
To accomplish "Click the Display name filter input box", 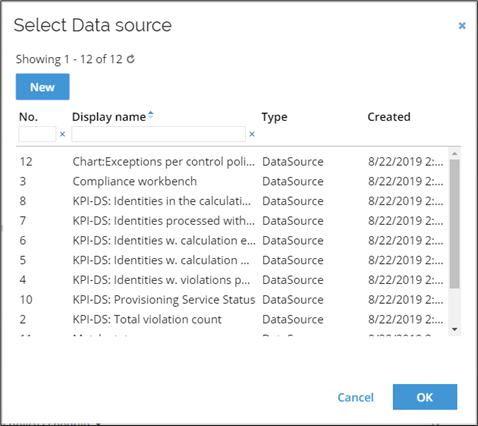I will point(159,134).
